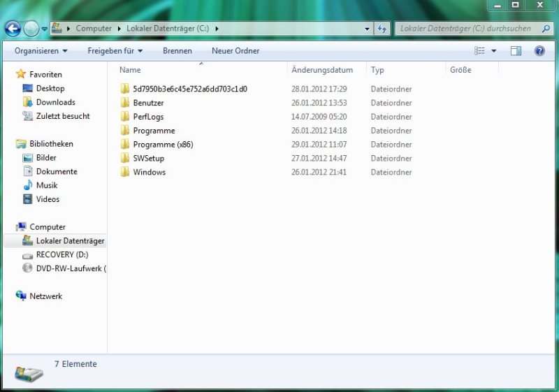Create a folder with Neuer Ordner
This screenshot has height=392, width=559.
[x=235, y=51]
